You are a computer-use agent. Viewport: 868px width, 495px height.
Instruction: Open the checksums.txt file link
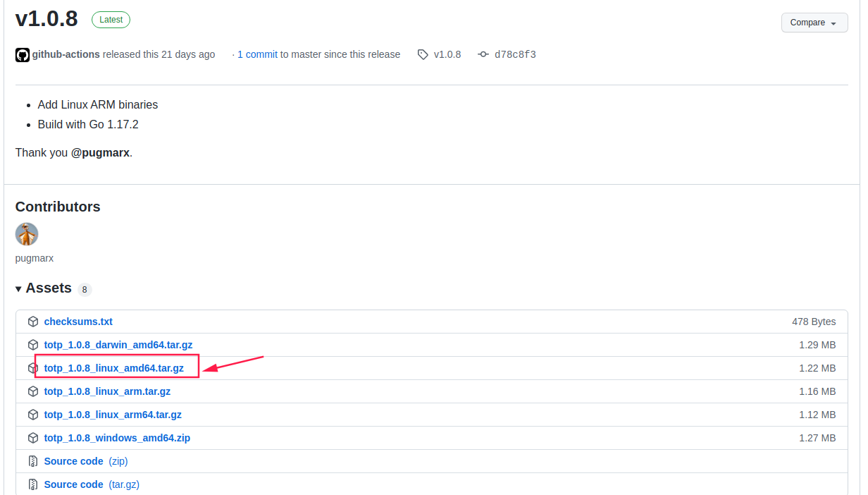pyautogui.click(x=78, y=322)
